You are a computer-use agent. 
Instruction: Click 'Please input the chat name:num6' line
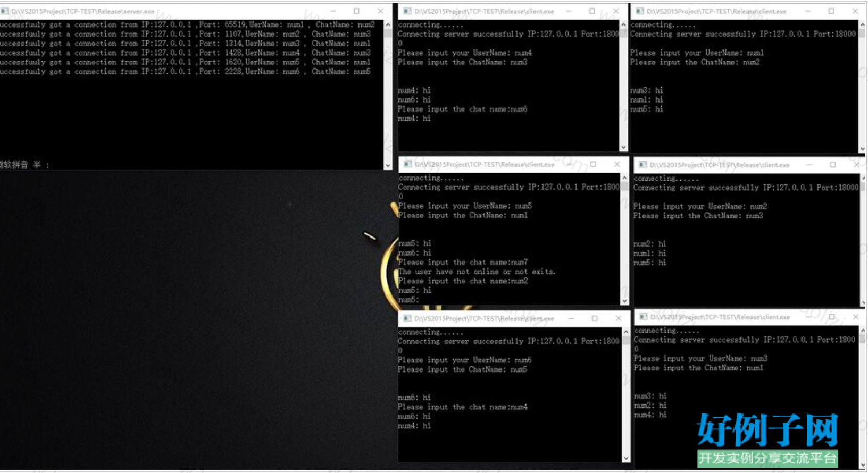[463, 109]
